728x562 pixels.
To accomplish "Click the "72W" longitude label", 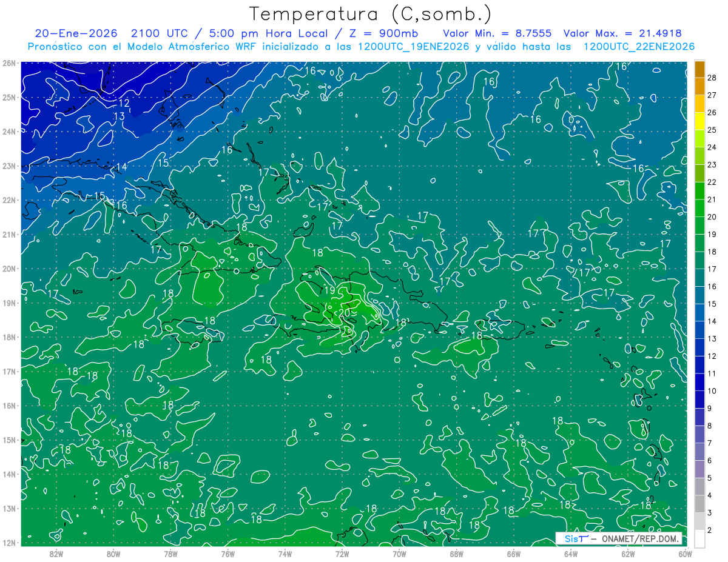I will click(342, 554).
